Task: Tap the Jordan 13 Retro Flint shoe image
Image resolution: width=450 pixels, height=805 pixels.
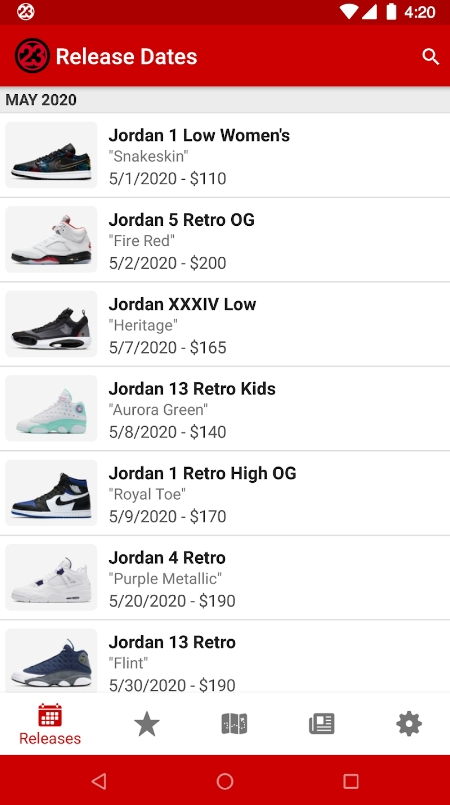Action: click(51, 661)
